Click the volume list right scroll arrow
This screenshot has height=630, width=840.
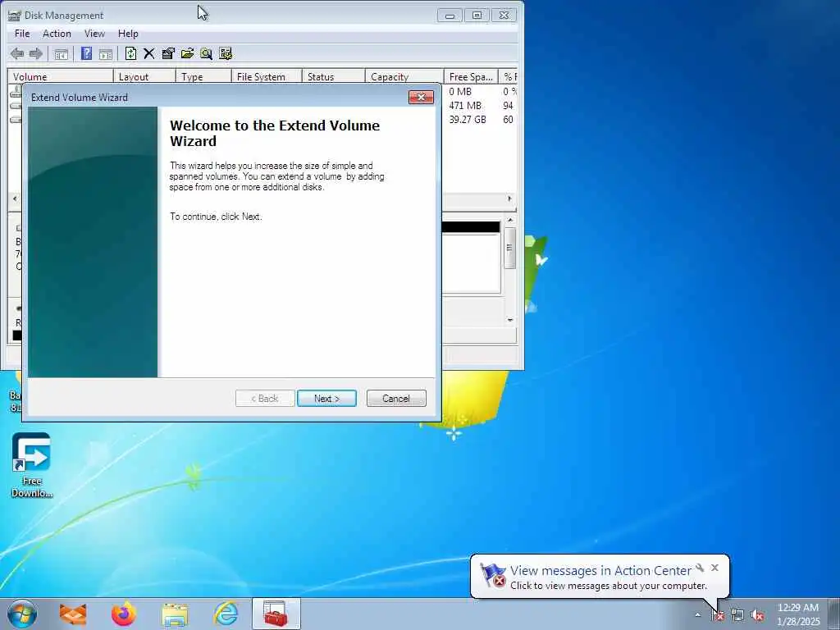(x=509, y=199)
